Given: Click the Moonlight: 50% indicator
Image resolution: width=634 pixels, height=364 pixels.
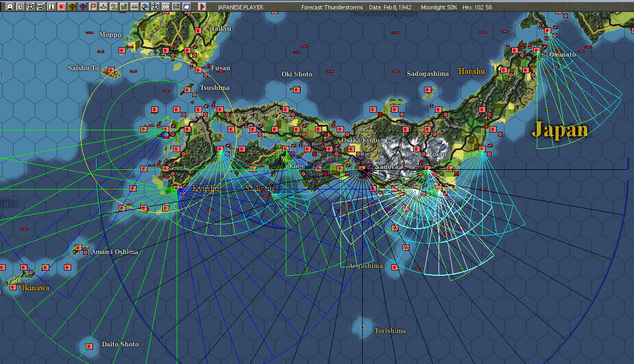Looking at the screenshot, I should pos(439,7).
